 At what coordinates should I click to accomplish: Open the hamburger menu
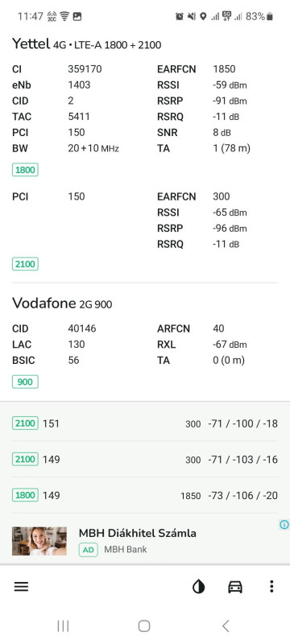tap(22, 587)
